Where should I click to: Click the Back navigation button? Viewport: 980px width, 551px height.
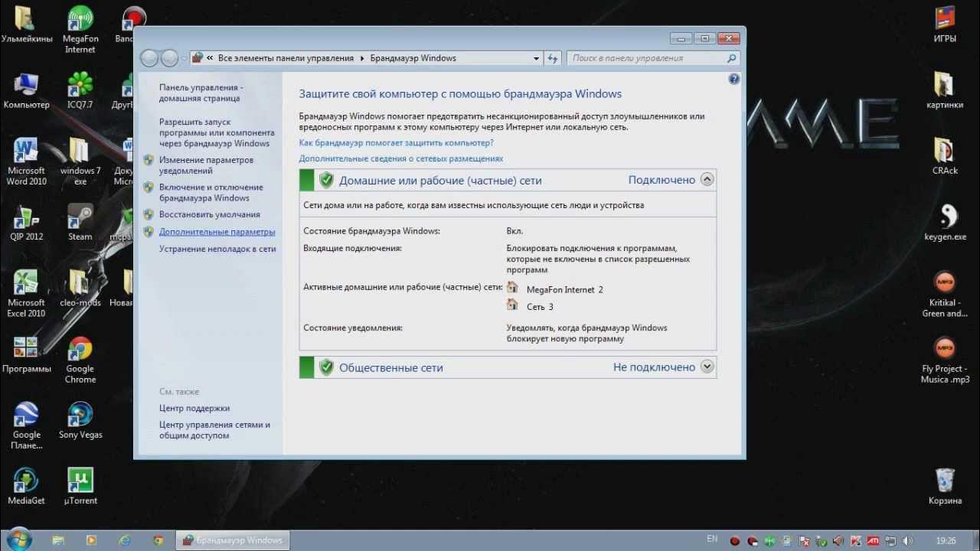[150, 59]
